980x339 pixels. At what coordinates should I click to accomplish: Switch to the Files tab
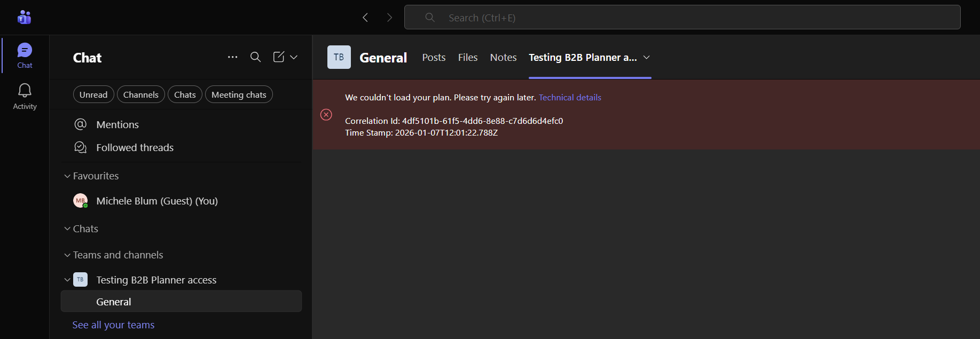(x=468, y=57)
